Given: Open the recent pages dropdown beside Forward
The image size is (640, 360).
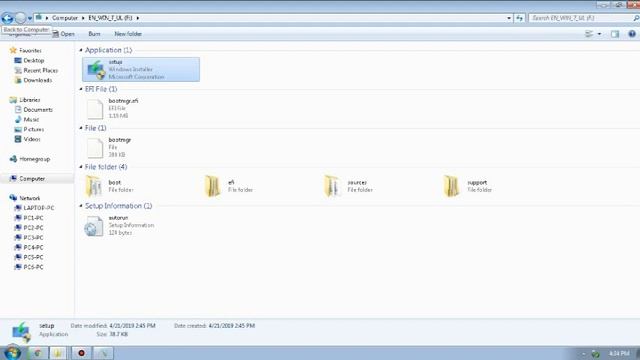Looking at the screenshot, I should pos(30,18).
